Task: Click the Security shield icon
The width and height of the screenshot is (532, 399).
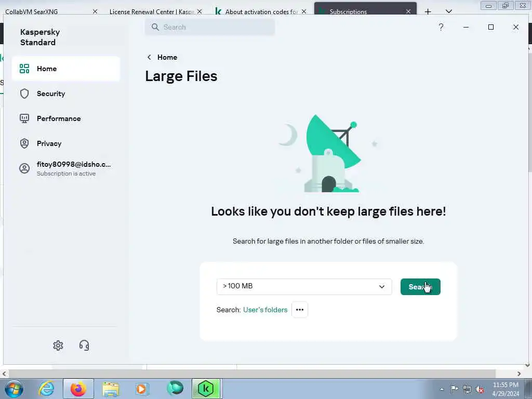Action: [x=24, y=94]
